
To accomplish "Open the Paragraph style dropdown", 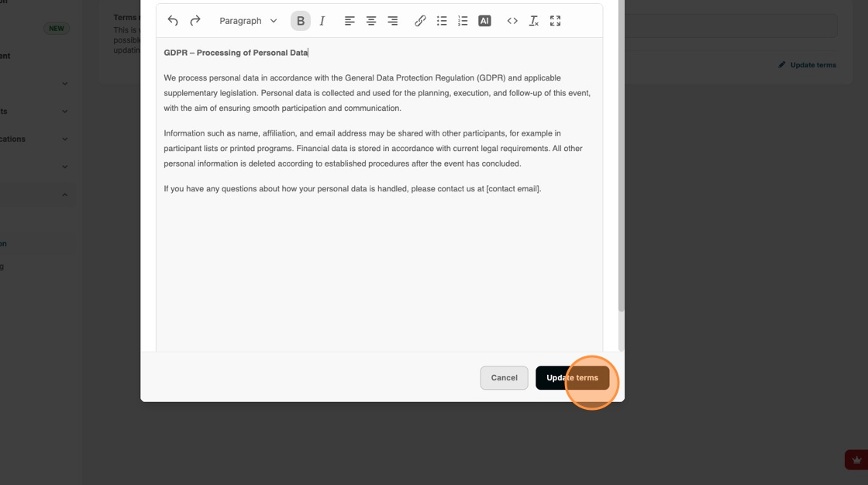I will click(248, 20).
